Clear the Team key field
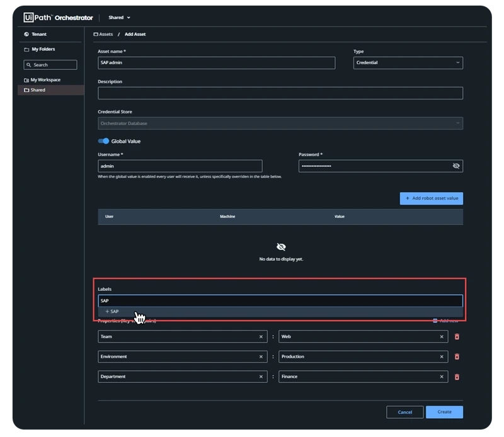The image size is (504, 437). 261,337
